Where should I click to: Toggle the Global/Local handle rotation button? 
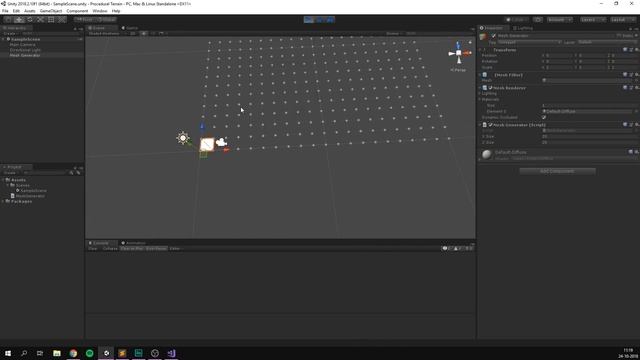107,20
